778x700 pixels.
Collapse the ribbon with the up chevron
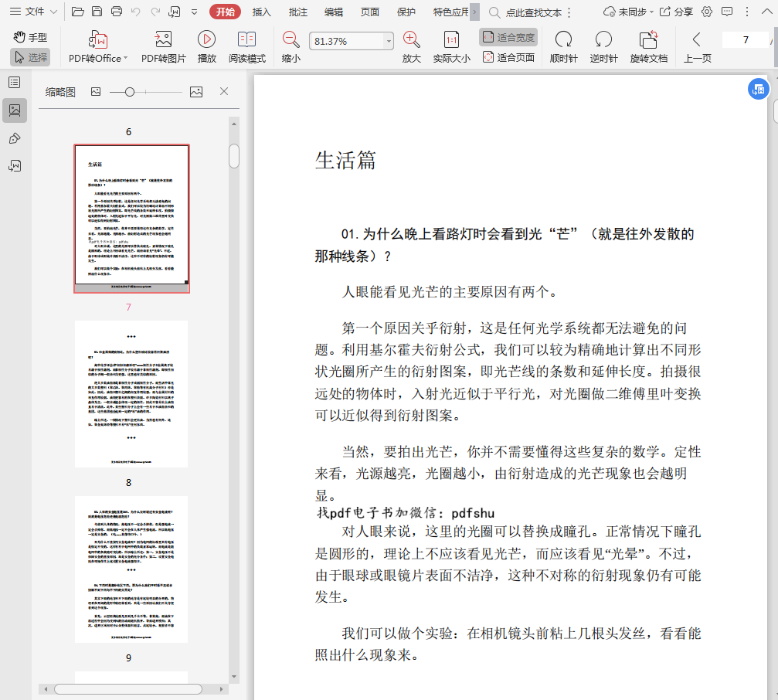coord(766,12)
